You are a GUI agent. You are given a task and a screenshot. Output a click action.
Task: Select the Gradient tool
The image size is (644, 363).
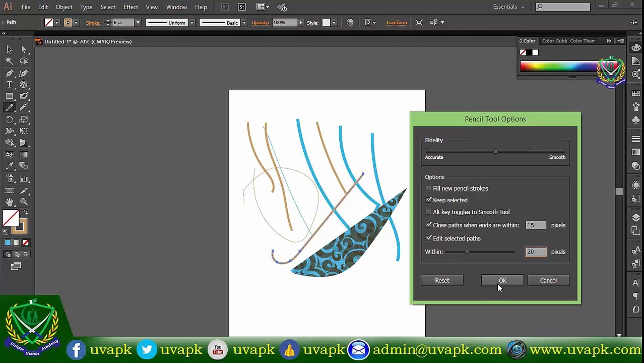point(24,155)
